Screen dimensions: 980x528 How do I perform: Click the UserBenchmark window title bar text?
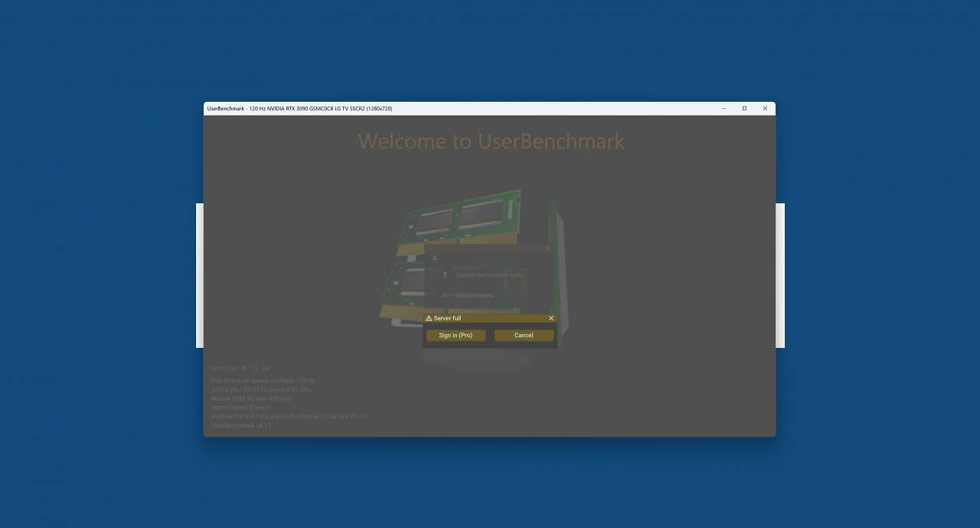pyautogui.click(x=299, y=109)
